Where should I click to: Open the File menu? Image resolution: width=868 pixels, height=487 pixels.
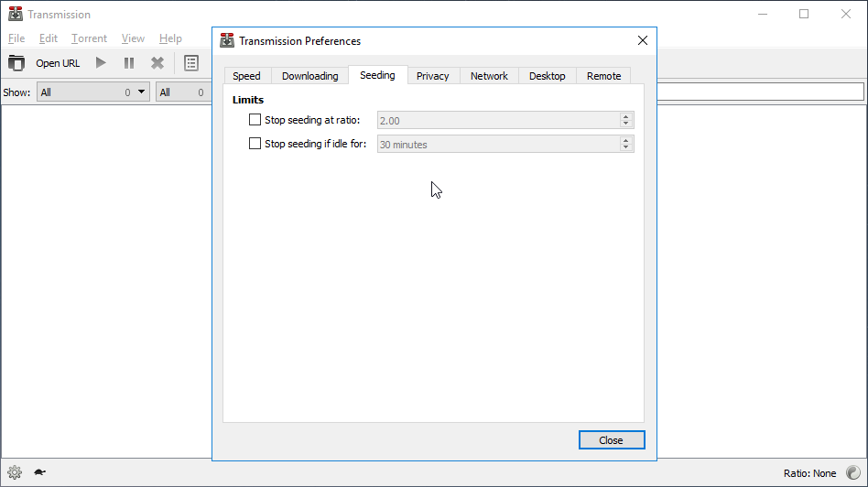pos(16,38)
